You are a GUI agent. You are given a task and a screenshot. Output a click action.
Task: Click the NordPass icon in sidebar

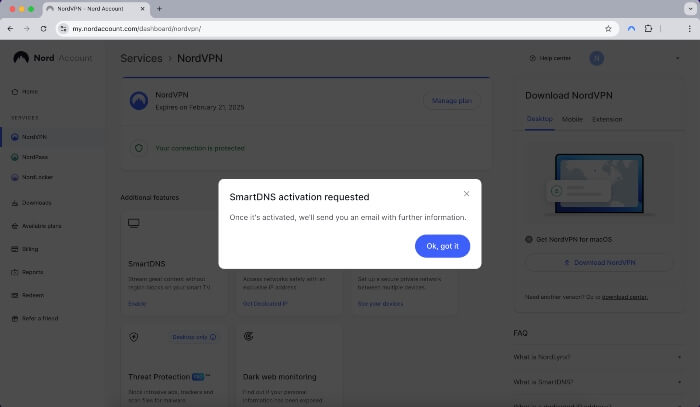tap(15, 157)
